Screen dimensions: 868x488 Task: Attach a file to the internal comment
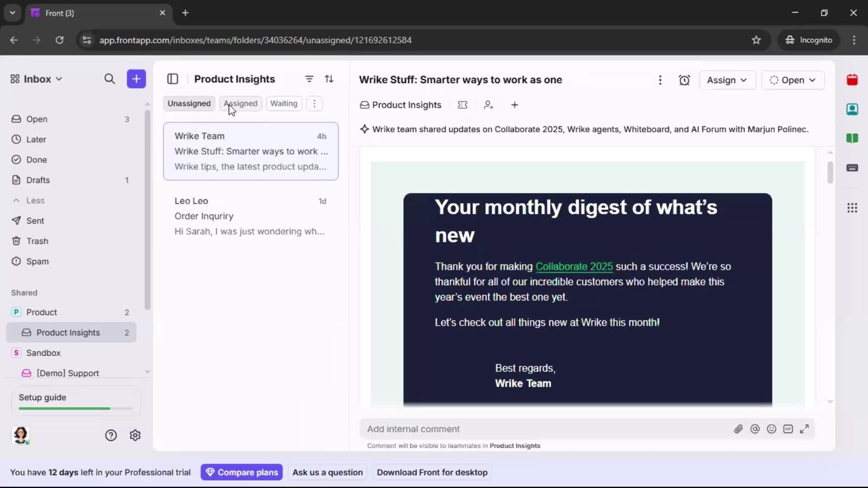pyautogui.click(x=739, y=429)
